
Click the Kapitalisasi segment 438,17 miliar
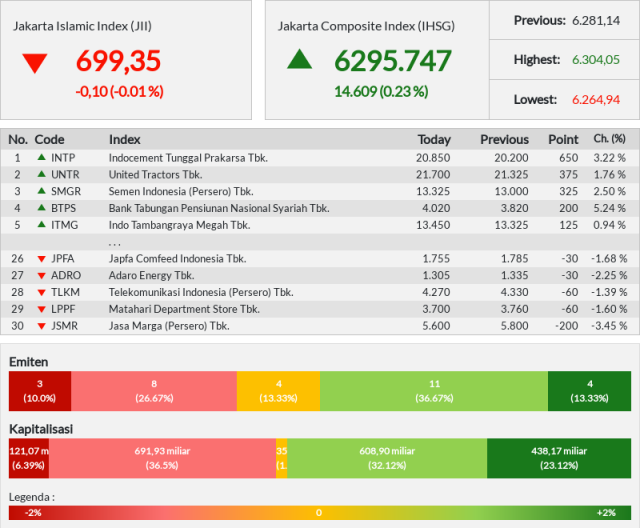tap(559, 458)
